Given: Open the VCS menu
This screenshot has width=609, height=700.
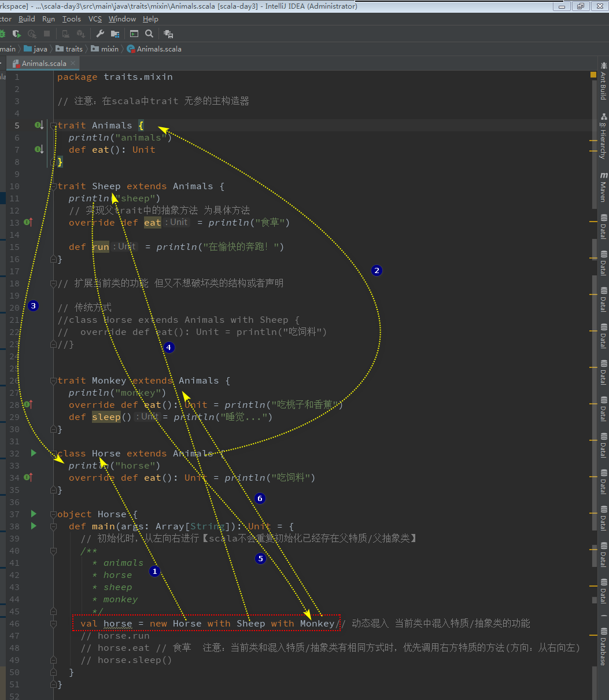Looking at the screenshot, I should coord(95,19).
